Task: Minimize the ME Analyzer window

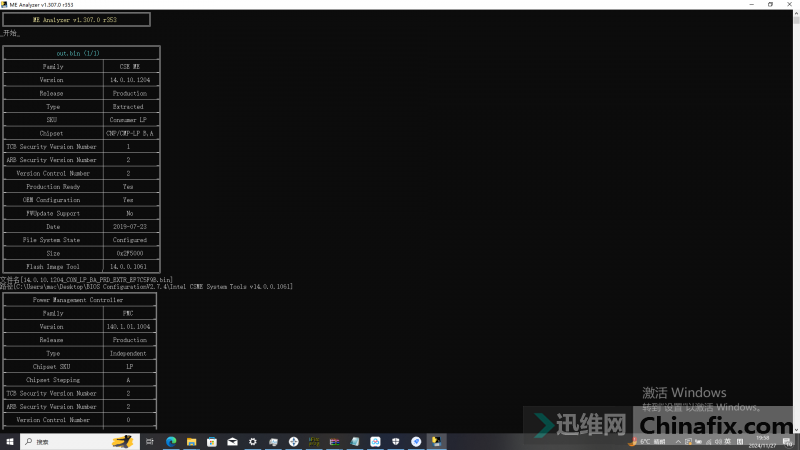Action: coord(752,5)
